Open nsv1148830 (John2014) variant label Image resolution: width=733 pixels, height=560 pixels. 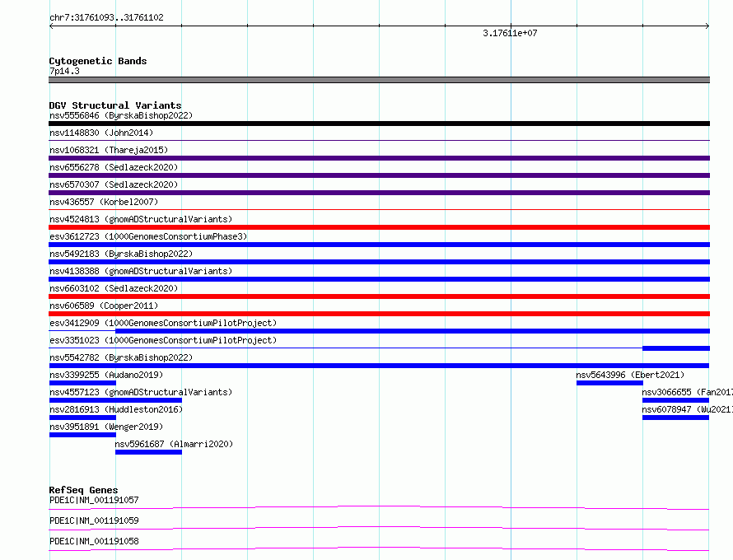tap(101, 133)
